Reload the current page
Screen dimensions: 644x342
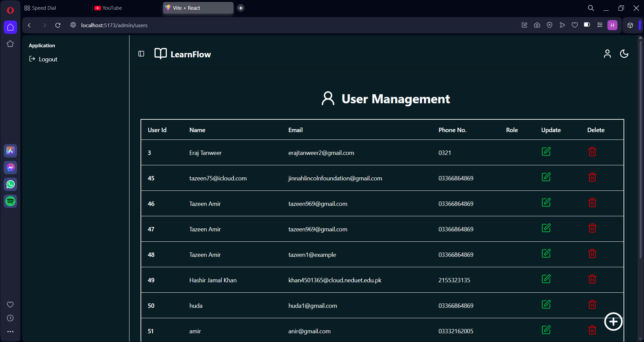pos(58,25)
